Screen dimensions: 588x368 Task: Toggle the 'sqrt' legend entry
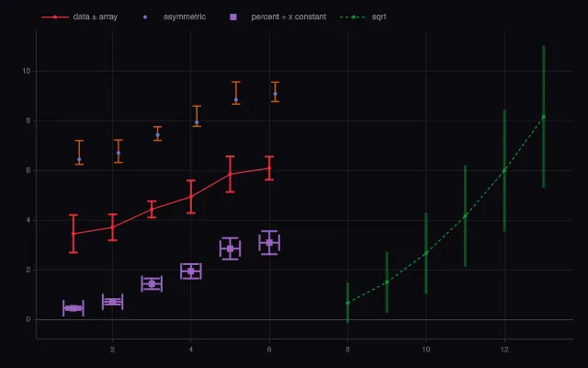tap(363, 17)
